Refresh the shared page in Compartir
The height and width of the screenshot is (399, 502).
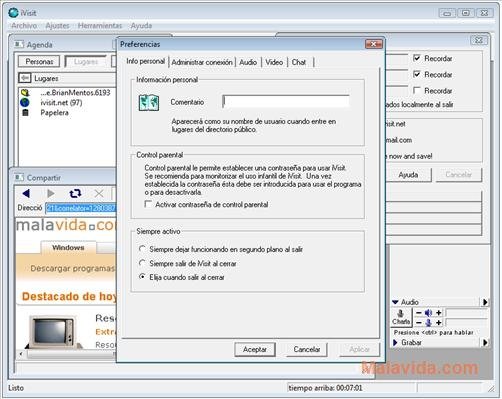tap(75, 193)
